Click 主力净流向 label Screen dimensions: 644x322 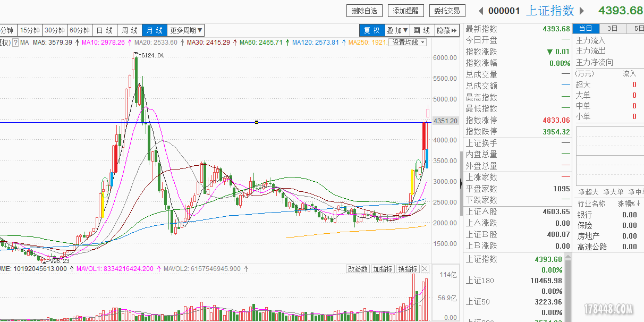click(x=594, y=62)
